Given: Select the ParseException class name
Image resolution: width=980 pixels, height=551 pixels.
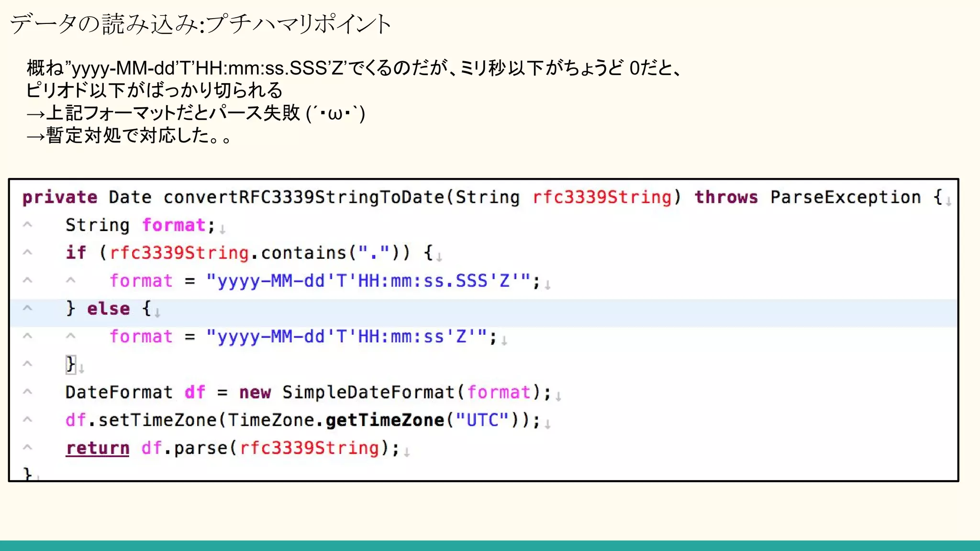Looking at the screenshot, I should coord(846,197).
